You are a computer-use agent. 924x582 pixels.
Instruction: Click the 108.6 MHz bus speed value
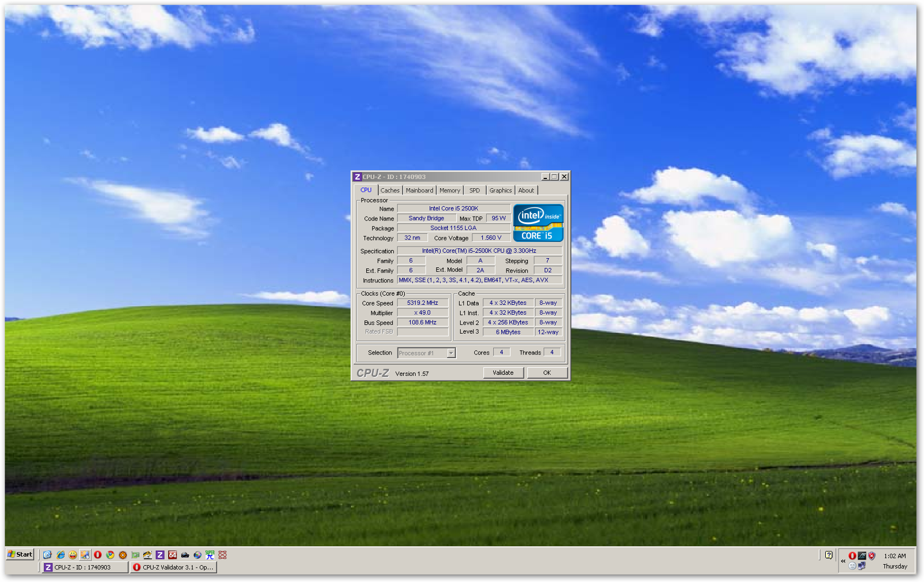[x=423, y=323]
